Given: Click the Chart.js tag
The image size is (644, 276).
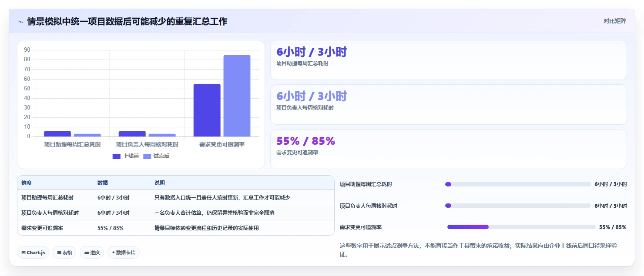Looking at the screenshot, I should tap(33, 253).
